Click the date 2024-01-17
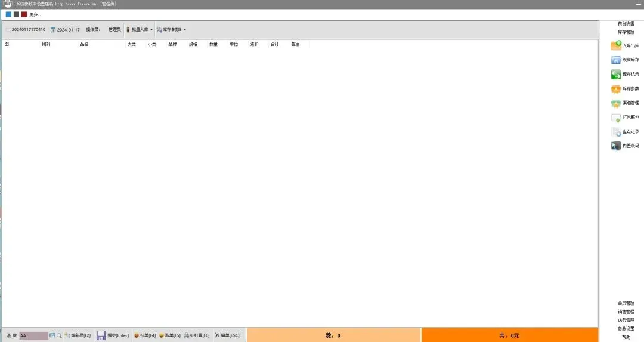Screen dimensions: 644x342 point(68,30)
